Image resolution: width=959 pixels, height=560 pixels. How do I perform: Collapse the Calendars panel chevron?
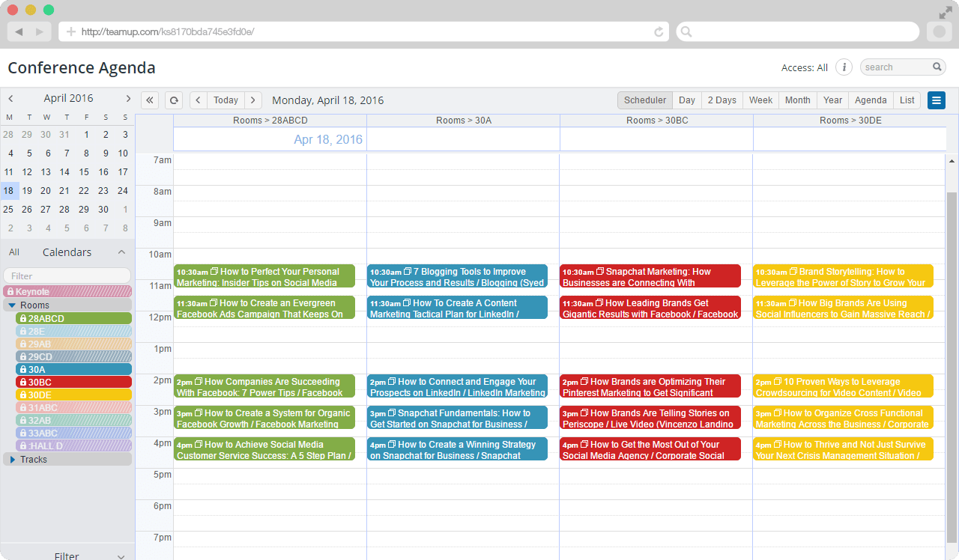click(x=121, y=252)
